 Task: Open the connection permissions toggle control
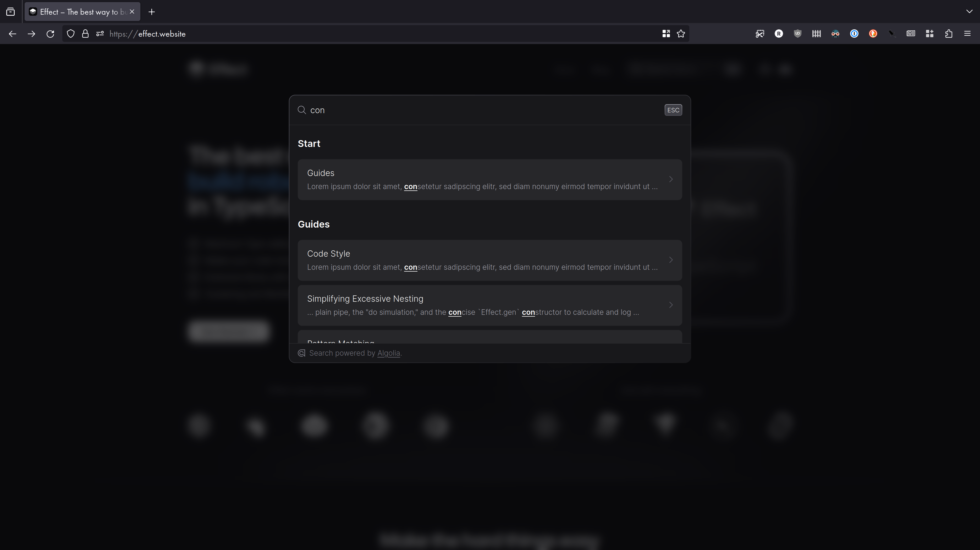click(x=100, y=34)
